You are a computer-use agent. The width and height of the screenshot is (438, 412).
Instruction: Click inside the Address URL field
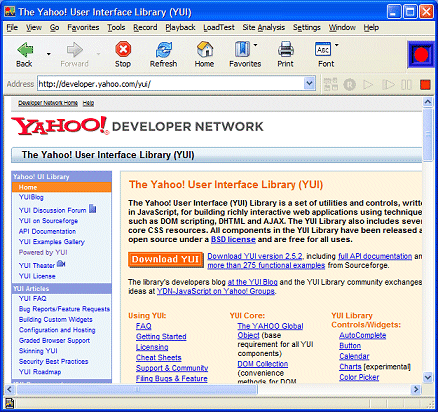point(171,84)
